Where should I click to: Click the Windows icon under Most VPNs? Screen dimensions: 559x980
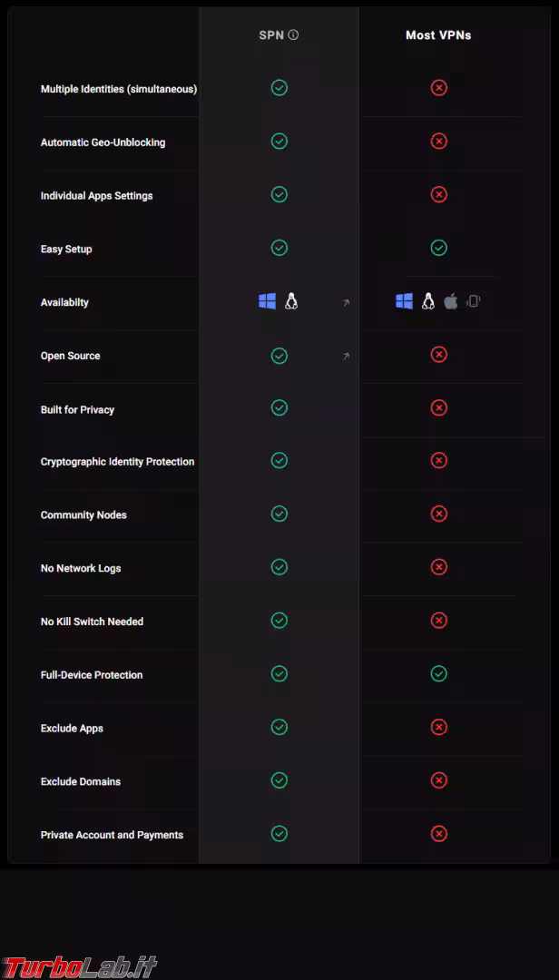pos(404,301)
